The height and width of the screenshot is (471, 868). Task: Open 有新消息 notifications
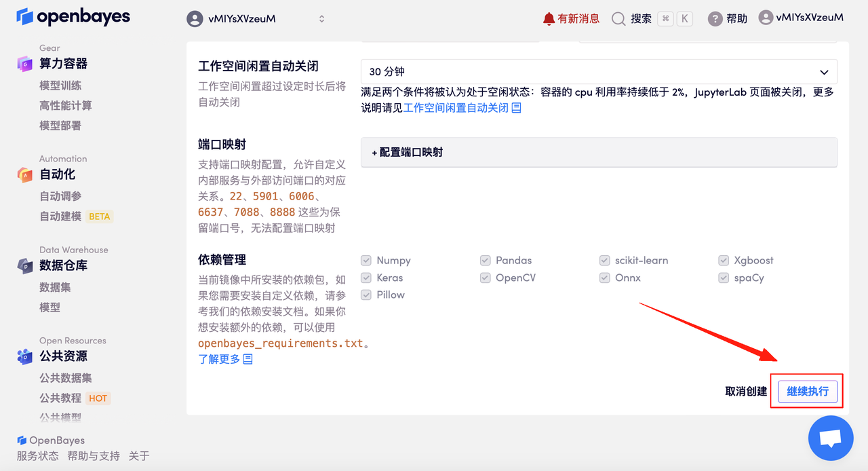578,19
